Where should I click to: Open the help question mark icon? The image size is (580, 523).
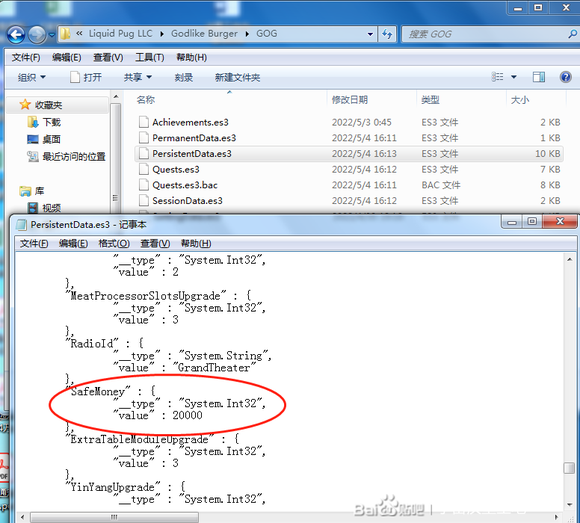point(566,77)
